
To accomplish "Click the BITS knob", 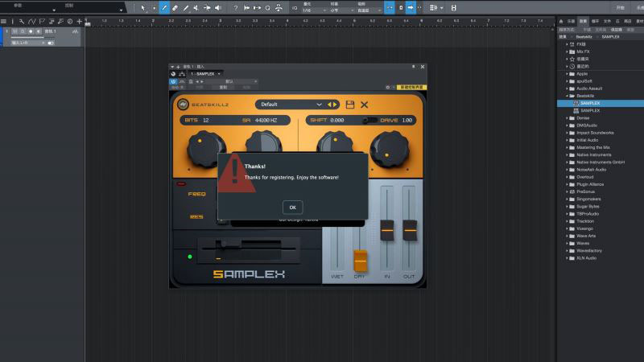I will pyautogui.click(x=205, y=149).
